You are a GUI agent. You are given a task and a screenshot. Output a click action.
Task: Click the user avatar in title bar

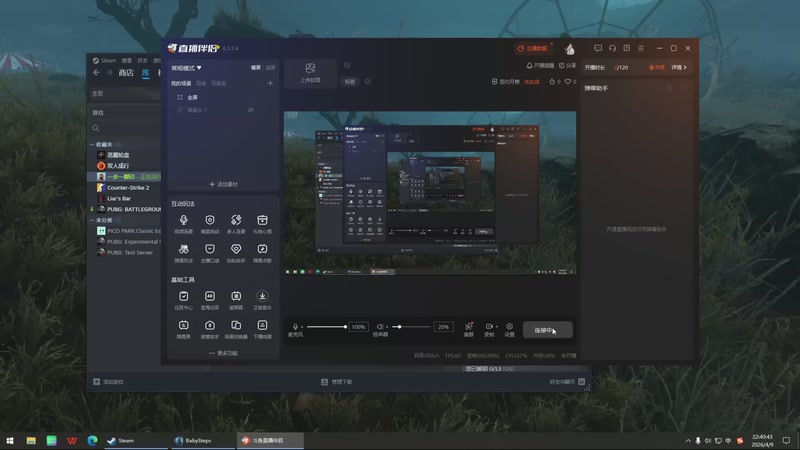coord(569,48)
